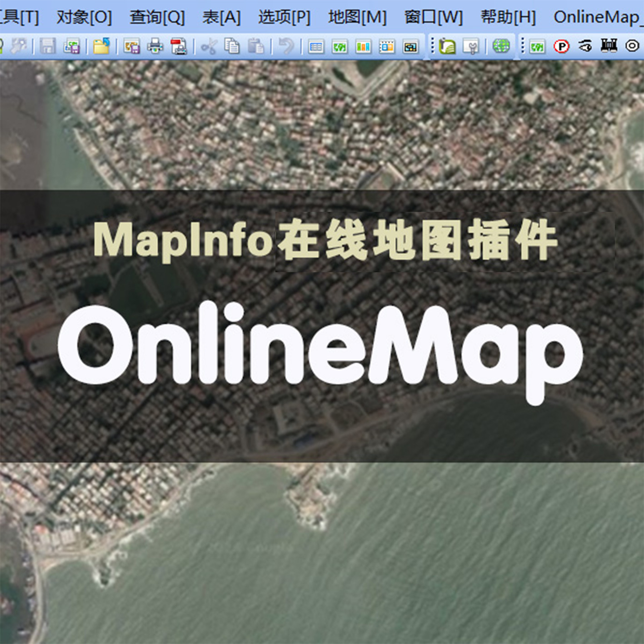Viewport: 644px width, 644px height.
Task: Open a New Graph window icon
Action: click(363, 47)
